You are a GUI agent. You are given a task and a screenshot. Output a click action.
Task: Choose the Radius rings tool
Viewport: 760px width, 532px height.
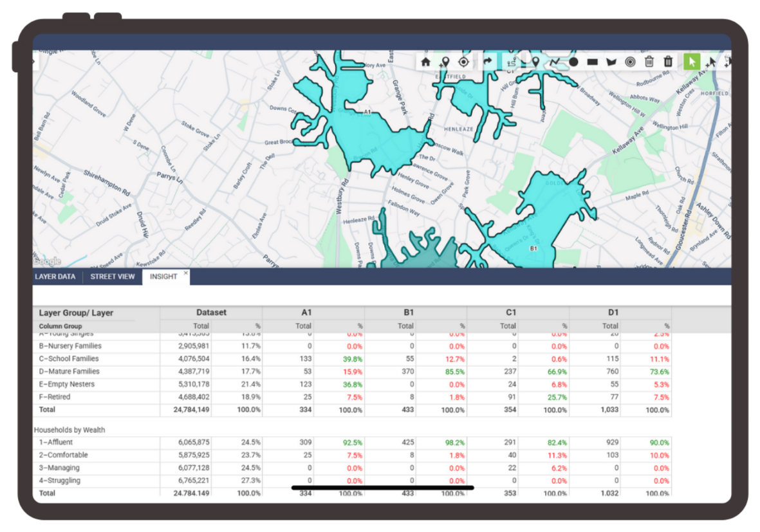pyautogui.click(x=630, y=61)
